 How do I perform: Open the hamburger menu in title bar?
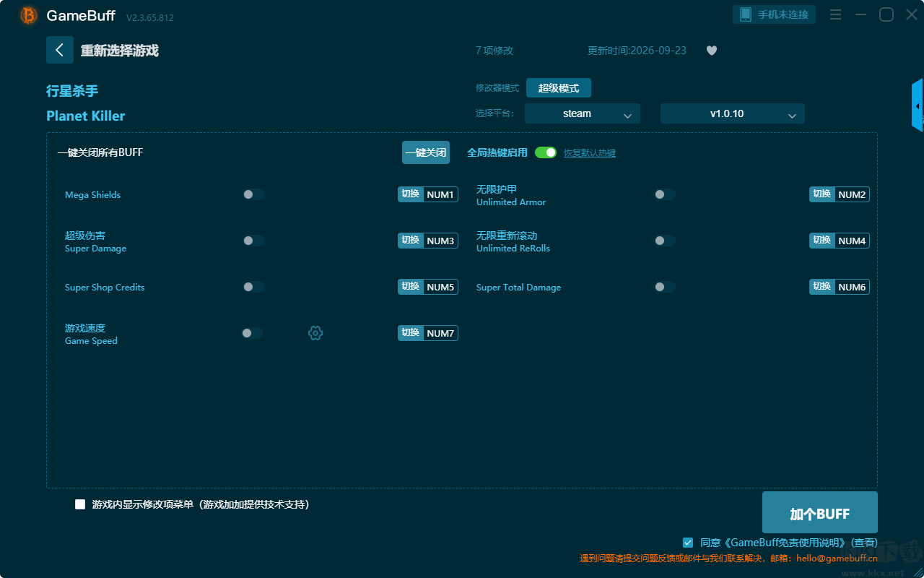pyautogui.click(x=835, y=14)
